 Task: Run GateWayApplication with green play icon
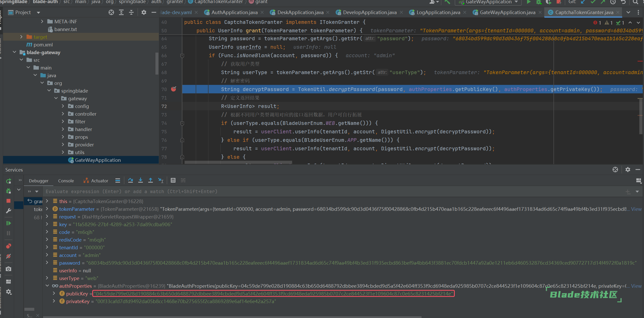tap(529, 2)
